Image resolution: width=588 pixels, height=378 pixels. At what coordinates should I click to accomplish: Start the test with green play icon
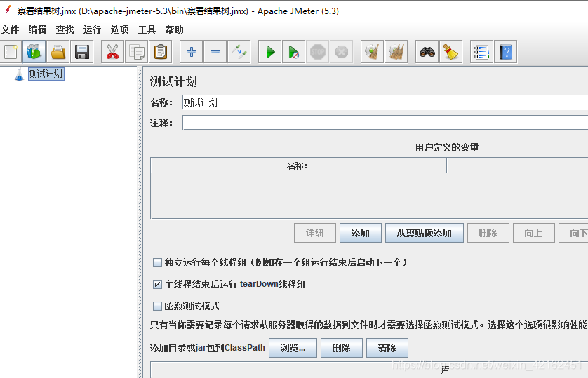point(270,52)
